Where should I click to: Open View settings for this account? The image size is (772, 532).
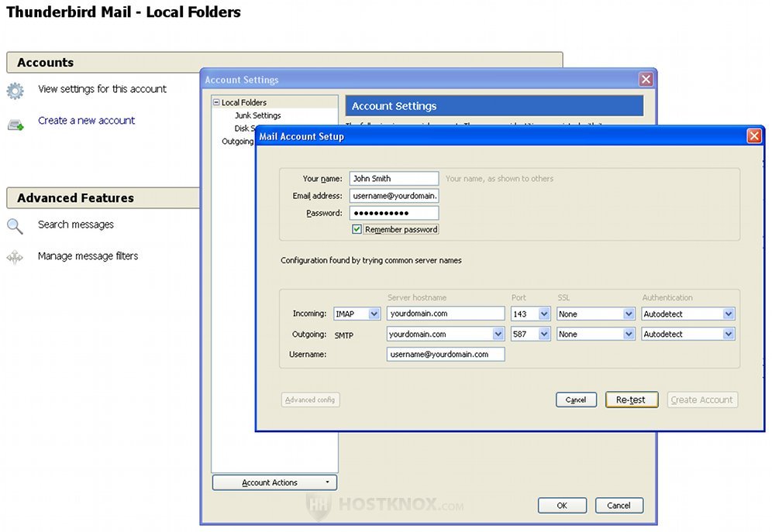[102, 89]
